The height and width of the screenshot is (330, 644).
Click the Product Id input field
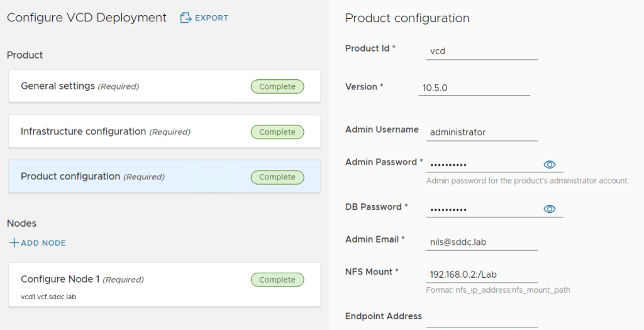click(481, 51)
